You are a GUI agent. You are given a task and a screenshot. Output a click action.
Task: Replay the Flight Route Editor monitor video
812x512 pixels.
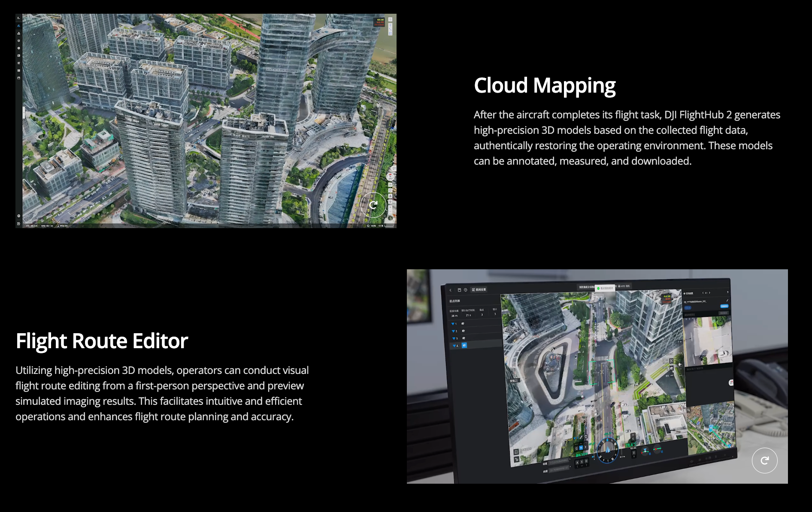coord(764,461)
